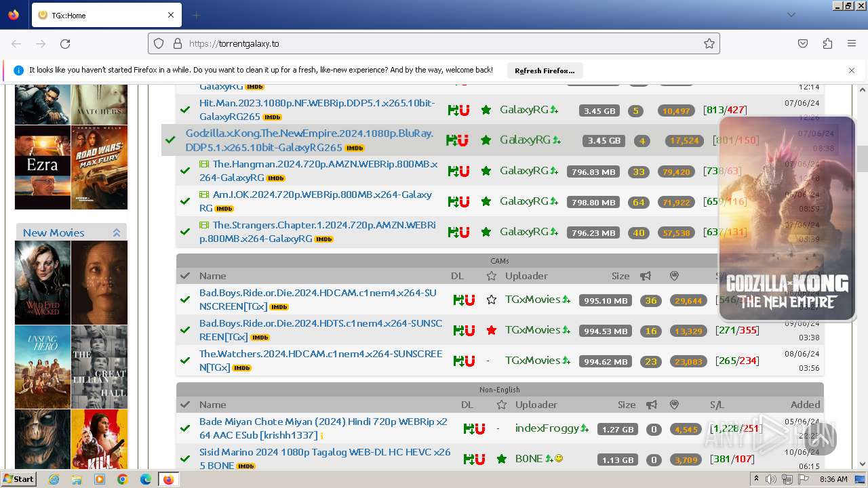Open Godzilla.x.Kong.The.New.Empire torrent page

pyautogui.click(x=309, y=140)
